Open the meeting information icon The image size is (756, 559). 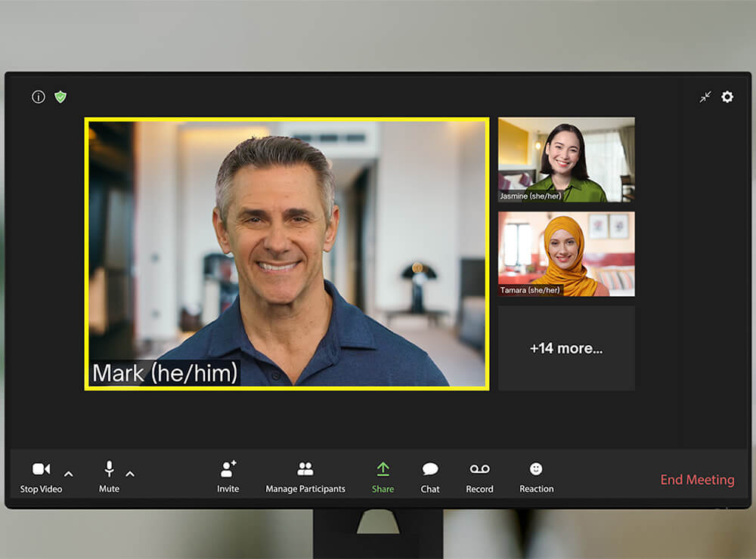pyautogui.click(x=38, y=97)
